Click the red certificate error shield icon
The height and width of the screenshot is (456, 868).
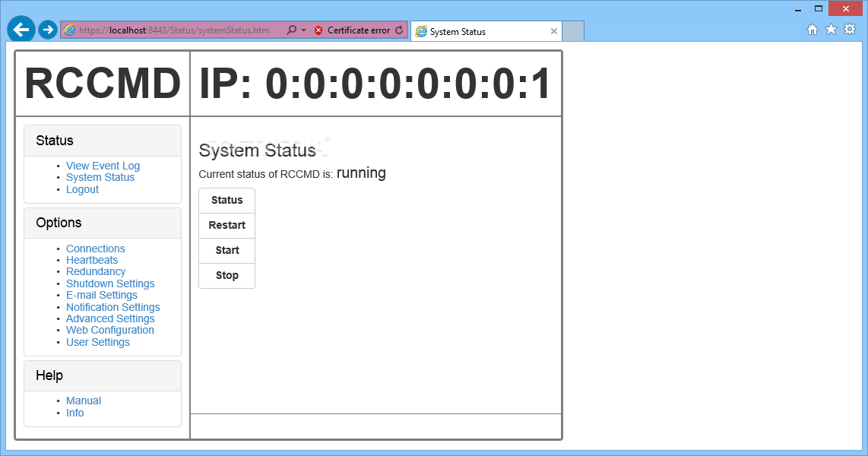(x=318, y=30)
